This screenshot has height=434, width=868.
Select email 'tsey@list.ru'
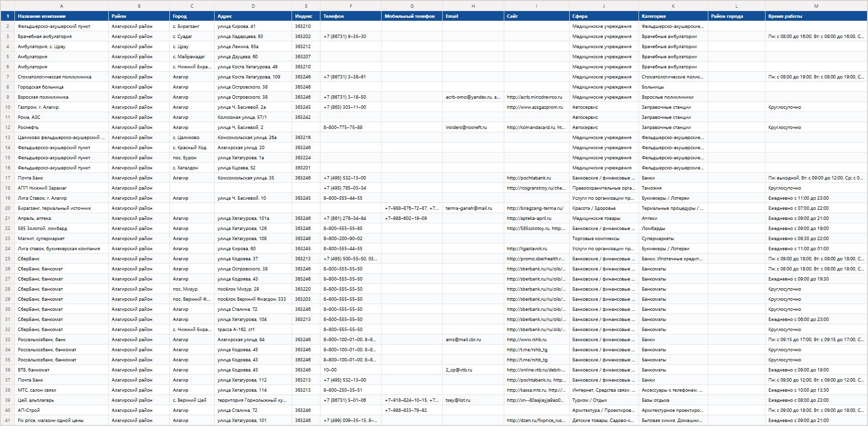473,400
